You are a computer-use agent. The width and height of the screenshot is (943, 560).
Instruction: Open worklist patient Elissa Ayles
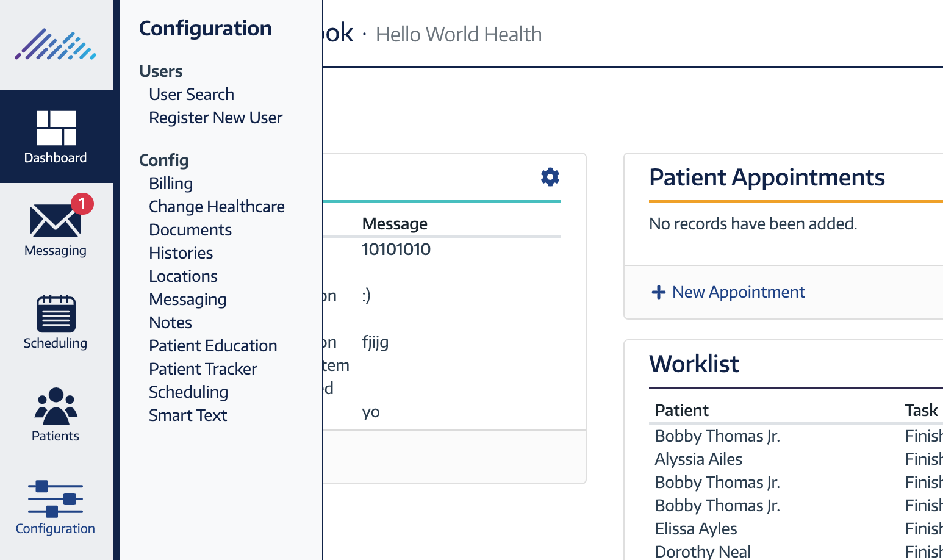(x=696, y=529)
